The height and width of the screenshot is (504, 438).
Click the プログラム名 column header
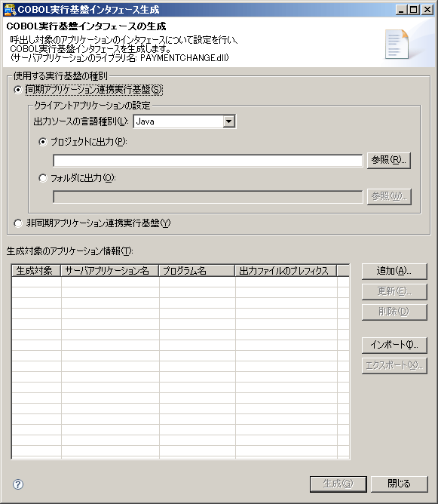coord(197,271)
